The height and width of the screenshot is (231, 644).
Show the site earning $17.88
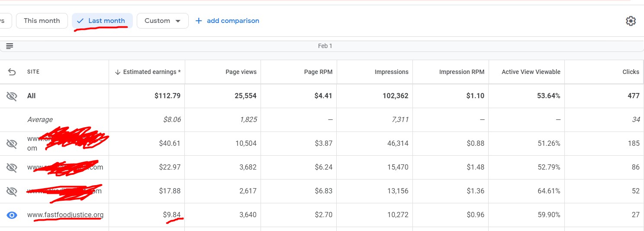pyautogui.click(x=12, y=191)
